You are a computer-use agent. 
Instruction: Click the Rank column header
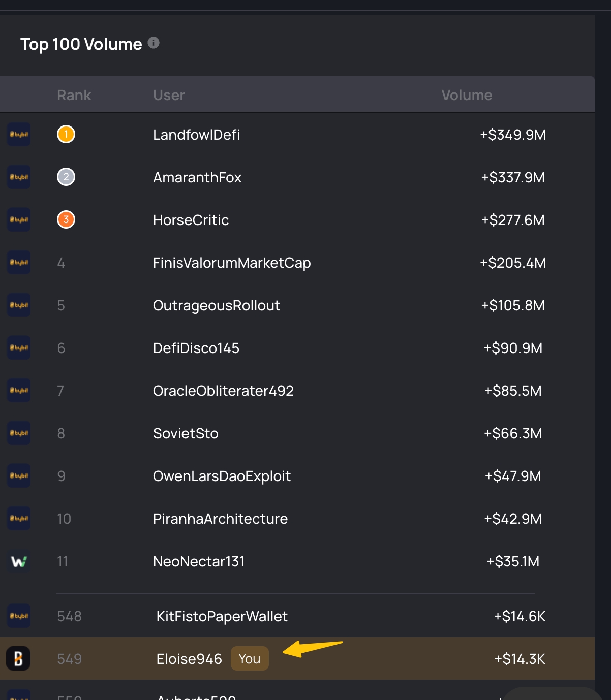74,95
